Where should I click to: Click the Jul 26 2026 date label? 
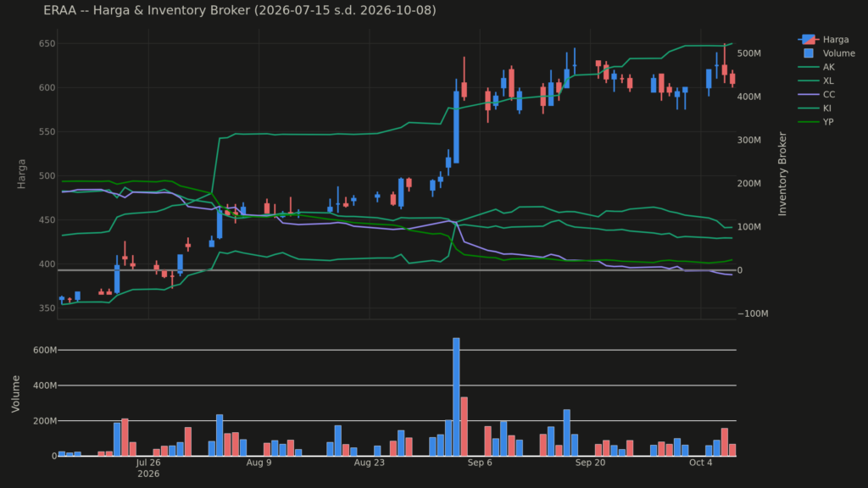[148, 468]
